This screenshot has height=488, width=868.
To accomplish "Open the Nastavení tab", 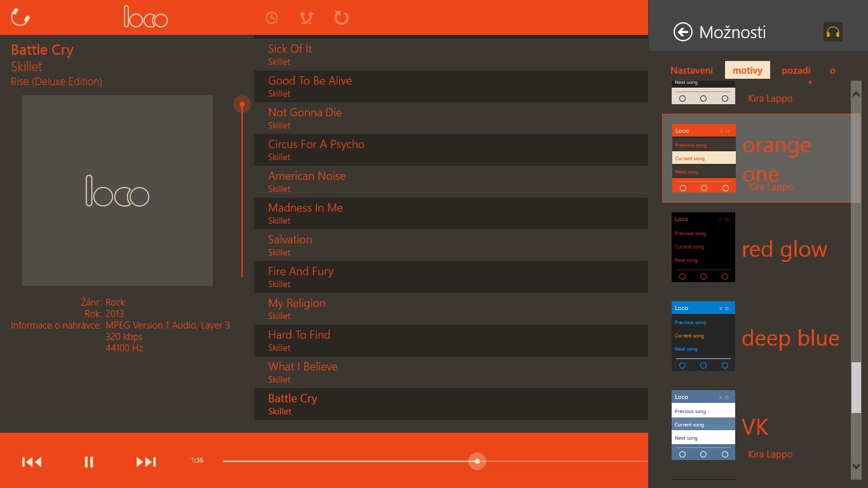I will [x=691, y=71].
